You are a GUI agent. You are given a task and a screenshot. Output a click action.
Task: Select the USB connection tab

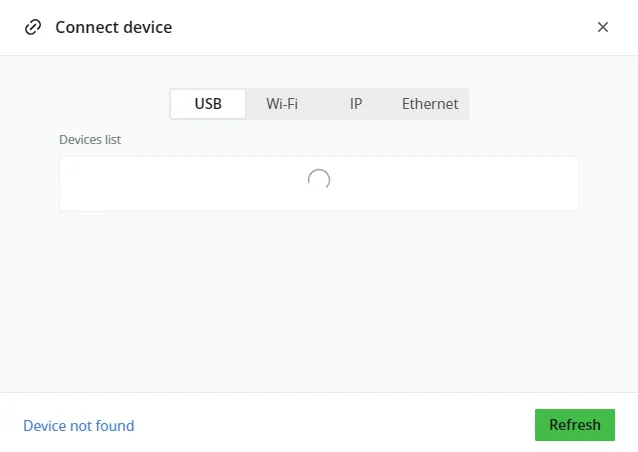point(208,104)
